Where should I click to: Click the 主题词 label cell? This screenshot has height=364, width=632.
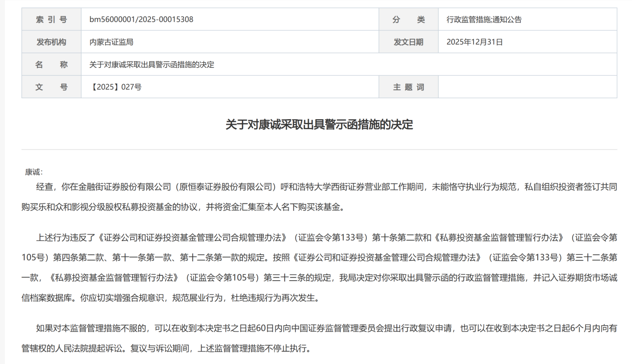[x=408, y=87]
